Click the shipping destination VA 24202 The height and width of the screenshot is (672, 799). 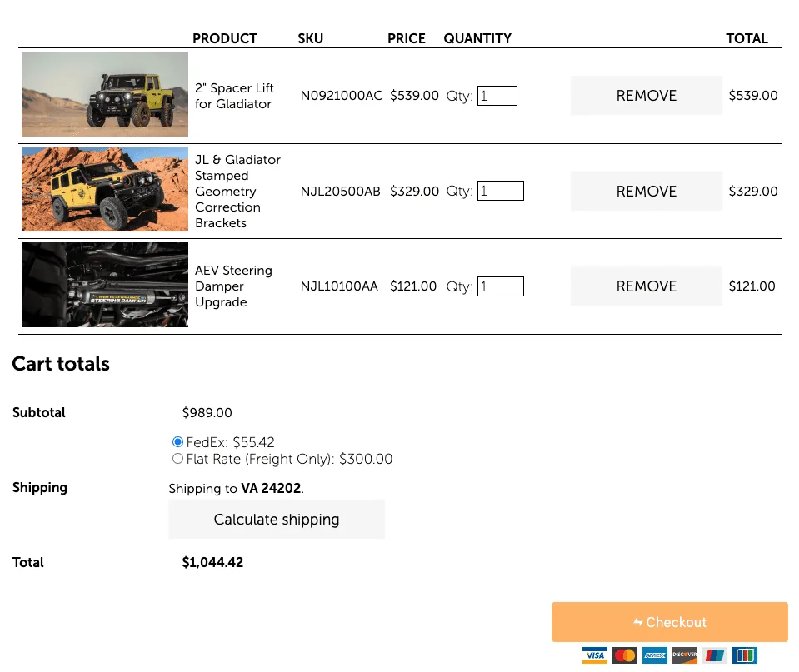(x=271, y=488)
